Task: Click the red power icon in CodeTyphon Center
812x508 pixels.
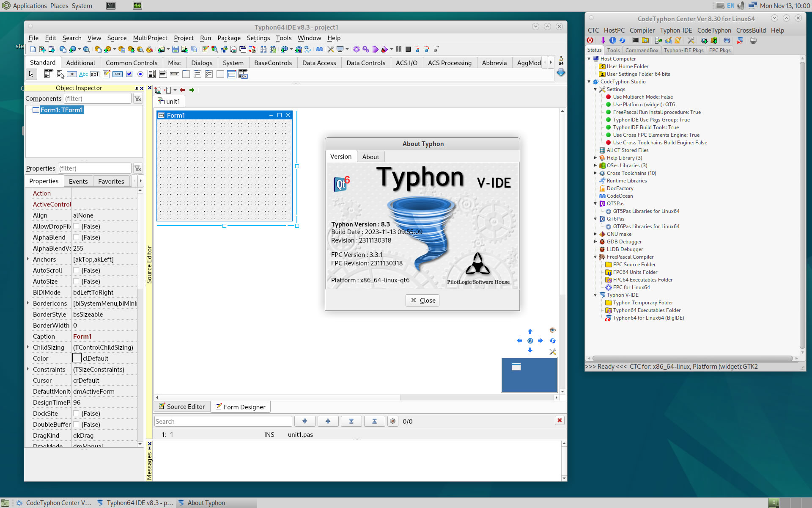Action: point(590,40)
